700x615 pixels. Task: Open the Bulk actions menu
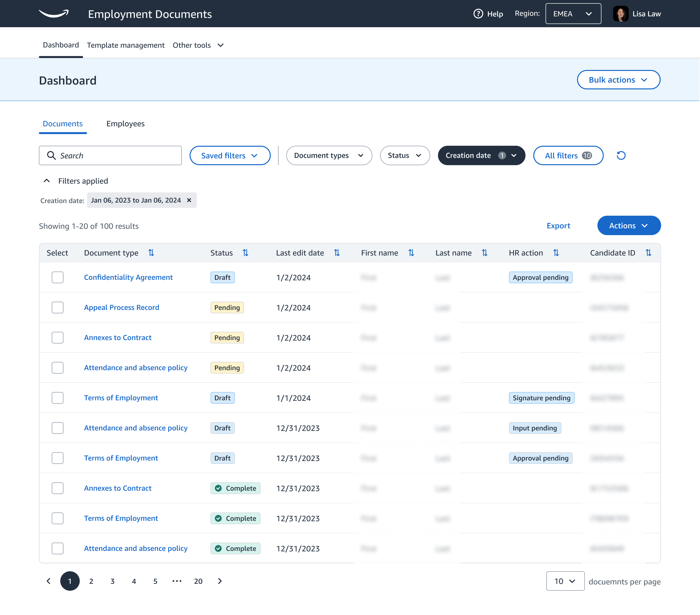tap(618, 79)
